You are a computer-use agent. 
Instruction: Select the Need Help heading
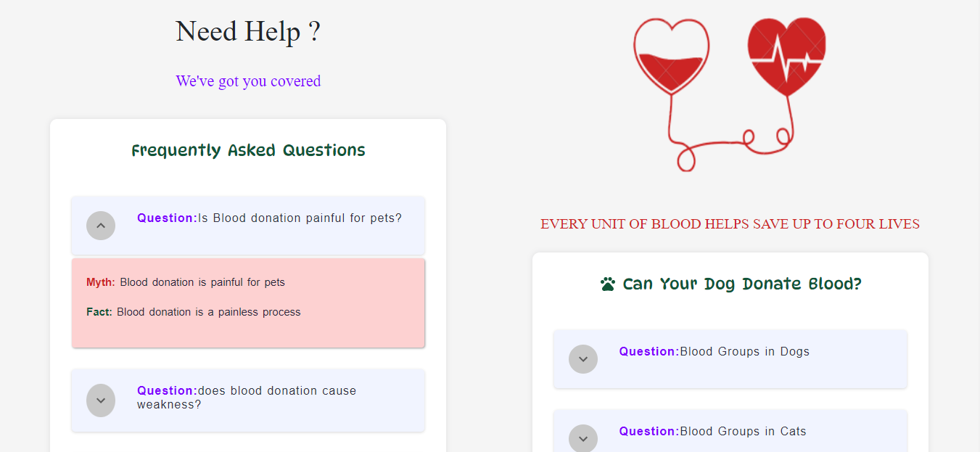(248, 31)
